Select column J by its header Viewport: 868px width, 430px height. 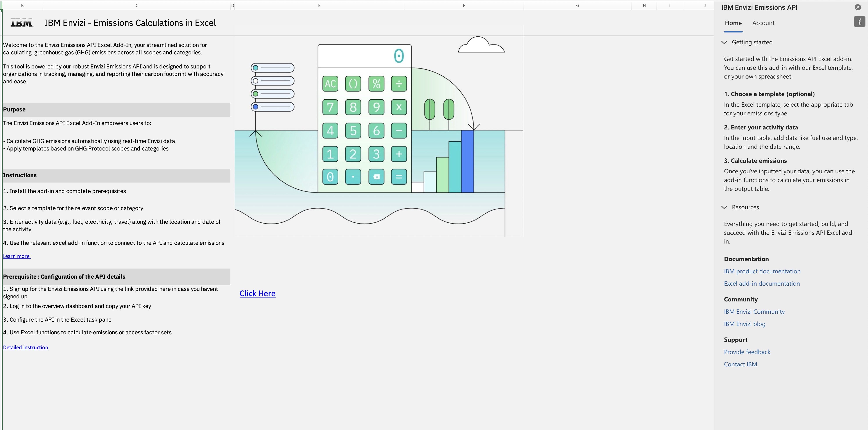[705, 5]
